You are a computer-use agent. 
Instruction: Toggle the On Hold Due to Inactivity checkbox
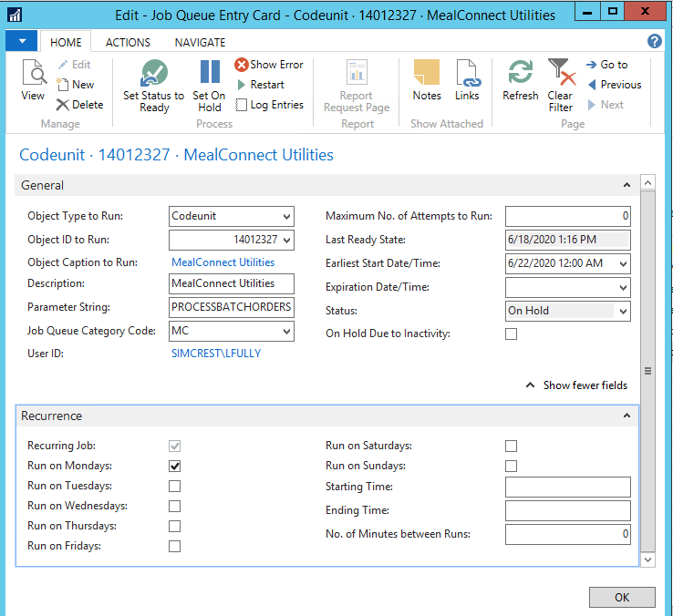click(x=512, y=334)
